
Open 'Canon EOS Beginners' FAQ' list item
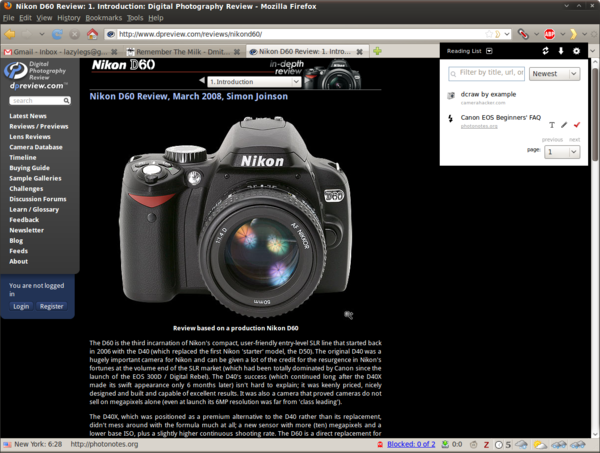pyautogui.click(x=501, y=117)
